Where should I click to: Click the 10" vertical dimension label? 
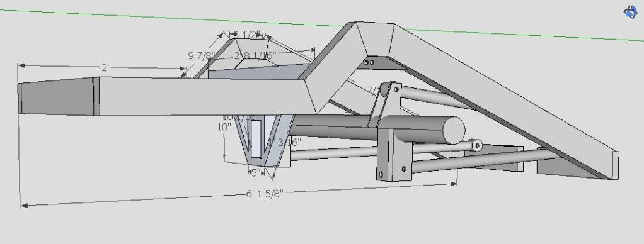(x=224, y=126)
